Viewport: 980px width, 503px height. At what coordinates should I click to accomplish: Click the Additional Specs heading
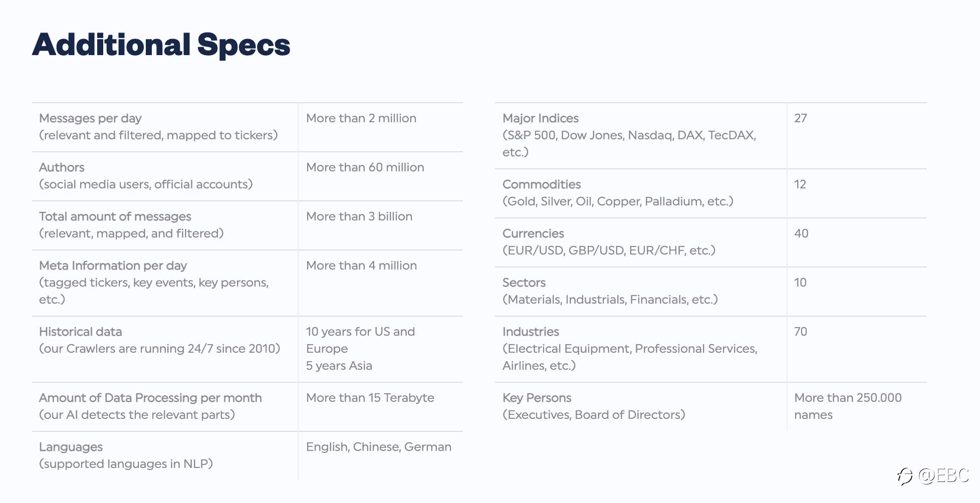tap(161, 45)
